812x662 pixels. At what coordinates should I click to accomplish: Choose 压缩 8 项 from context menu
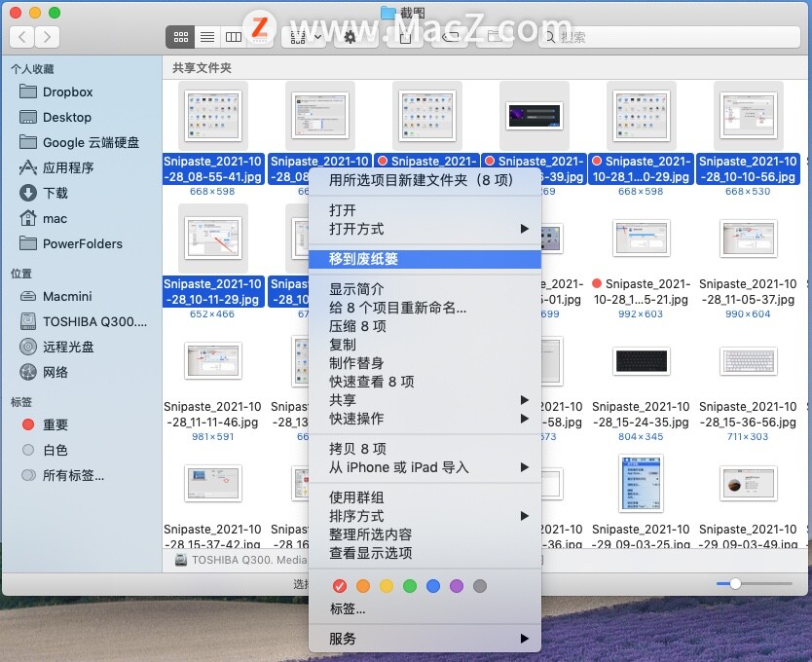[x=357, y=326]
